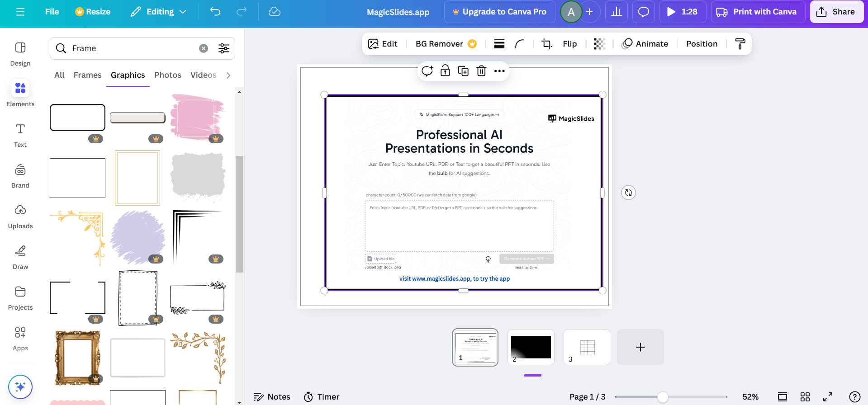Open the Brand sidebar panel
868x405 pixels.
(x=20, y=176)
